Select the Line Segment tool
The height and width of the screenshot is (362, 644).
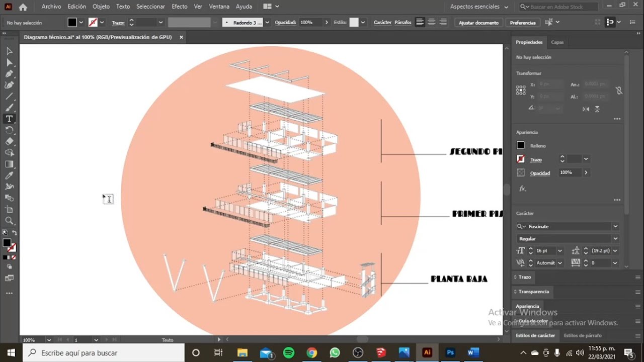click(x=9, y=97)
